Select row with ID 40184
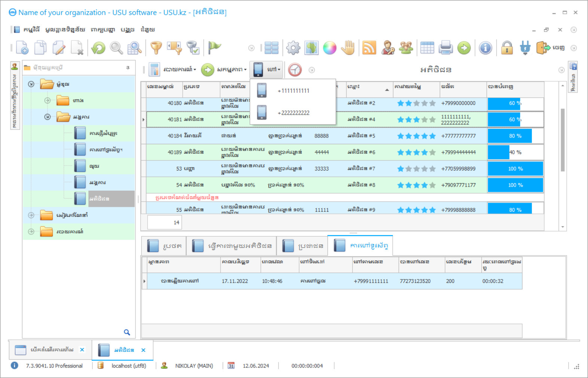This screenshot has height=378, width=588. pyautogui.click(x=344, y=136)
